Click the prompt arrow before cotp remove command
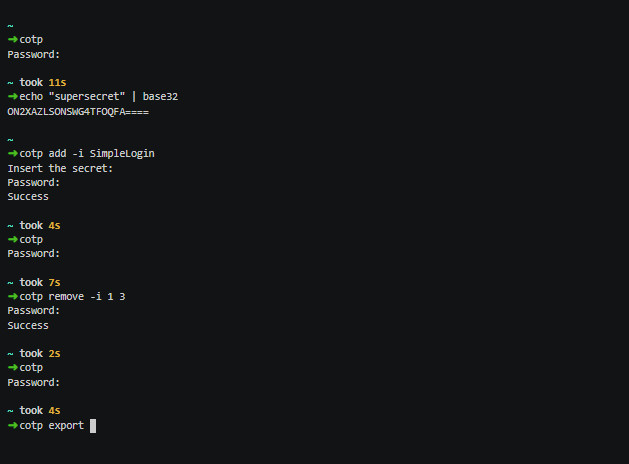629x464 pixels. click(12, 297)
